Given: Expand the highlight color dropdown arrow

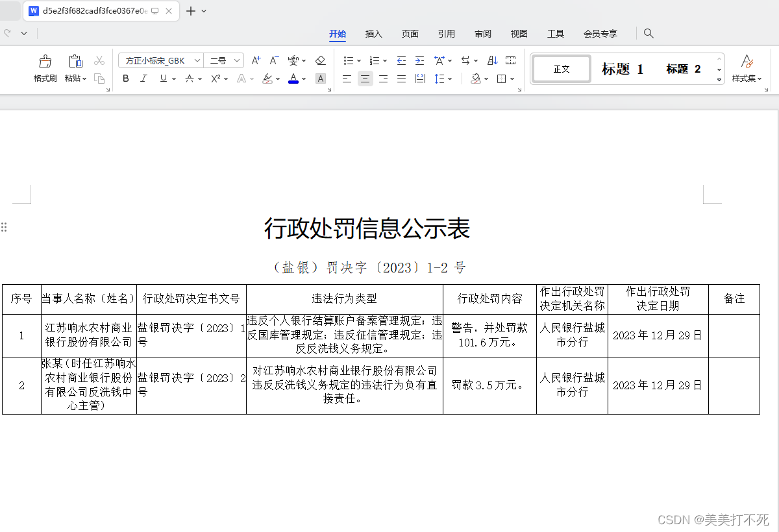Looking at the screenshot, I should 278,79.
